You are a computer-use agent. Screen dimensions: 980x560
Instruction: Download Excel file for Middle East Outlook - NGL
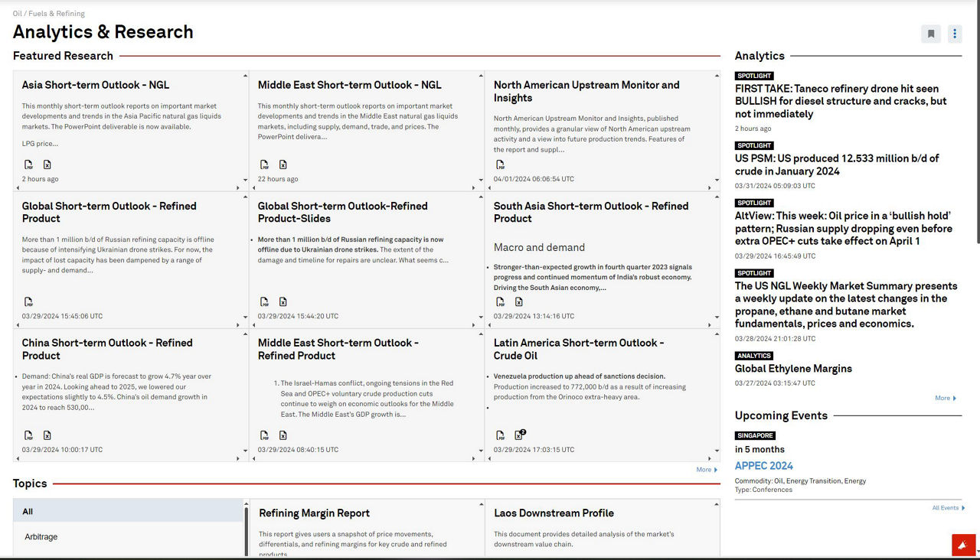(x=283, y=164)
